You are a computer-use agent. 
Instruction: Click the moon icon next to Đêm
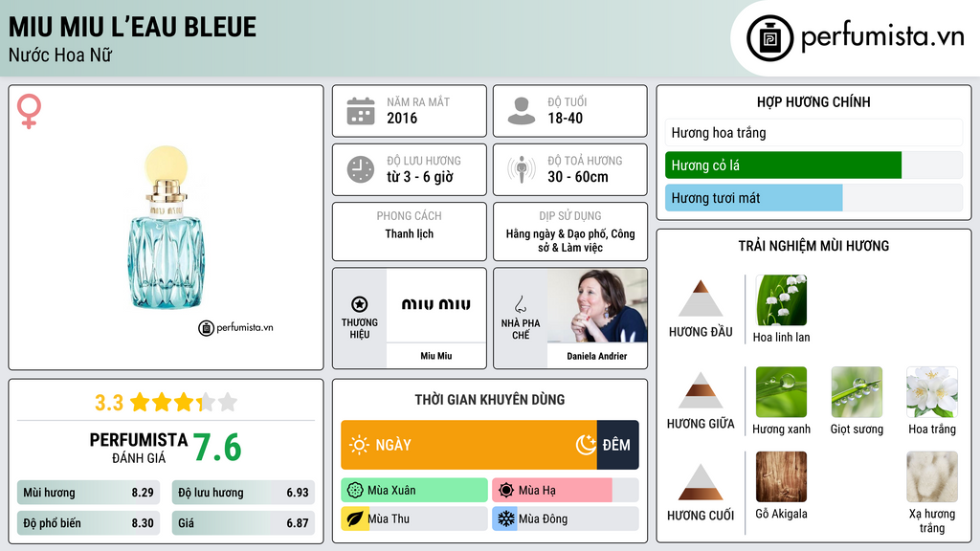(x=586, y=445)
